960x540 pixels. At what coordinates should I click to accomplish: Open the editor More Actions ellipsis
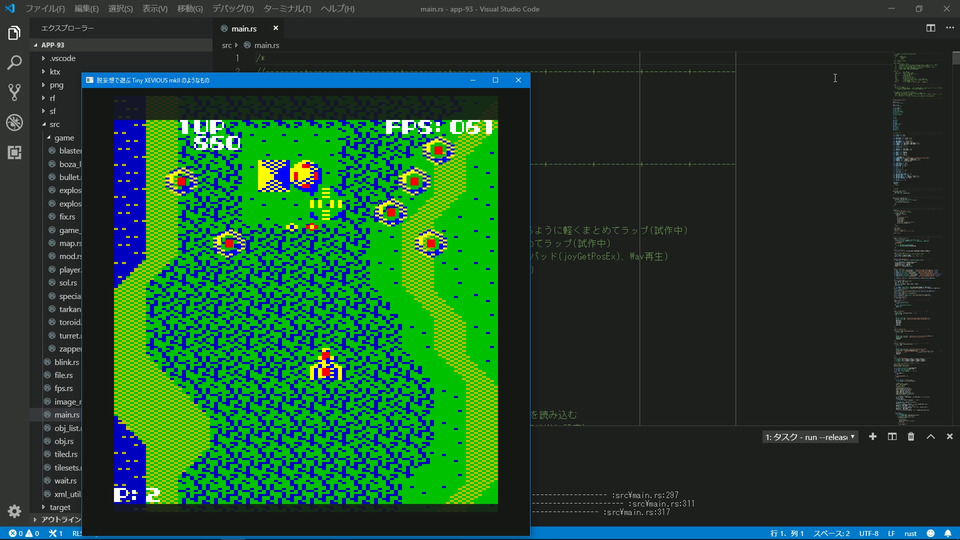950,28
